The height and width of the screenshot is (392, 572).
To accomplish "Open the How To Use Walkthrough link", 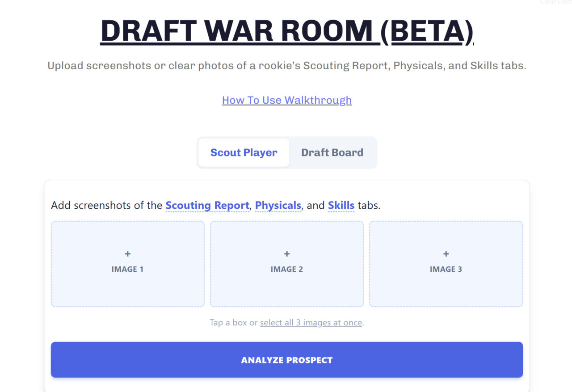I will pyautogui.click(x=287, y=100).
